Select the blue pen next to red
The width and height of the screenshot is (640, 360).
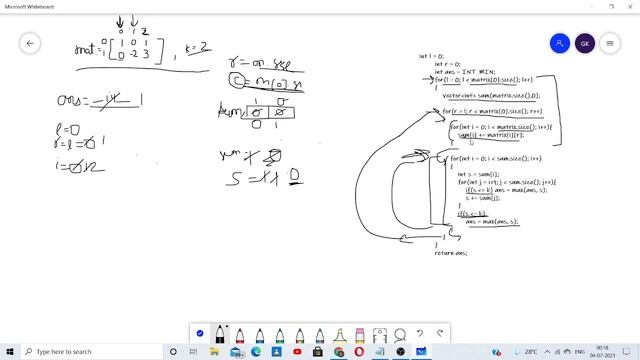[260, 335]
